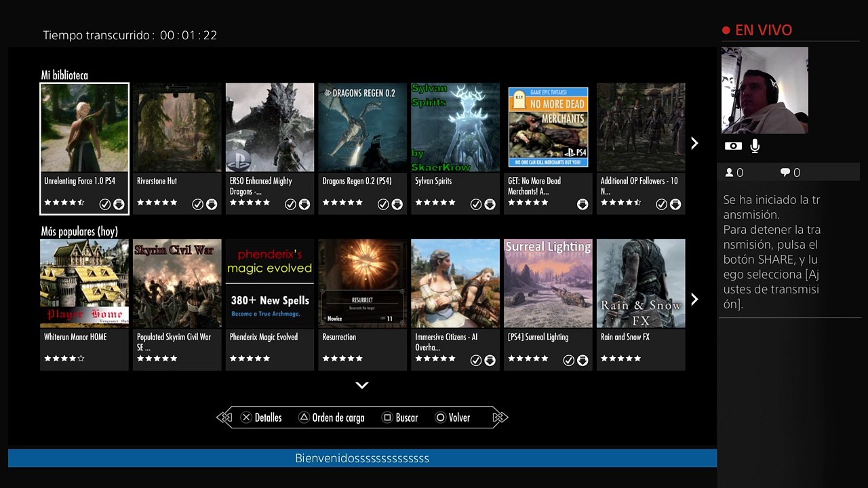The width and height of the screenshot is (868, 488).
Task: Toggle enabled checkmark on Unrelenting Force
Action: pos(104,204)
